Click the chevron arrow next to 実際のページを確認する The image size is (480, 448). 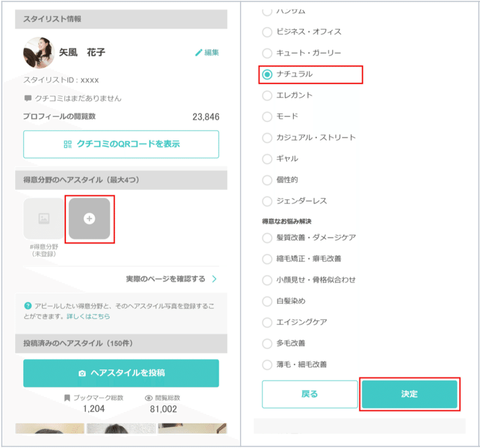coord(214,279)
